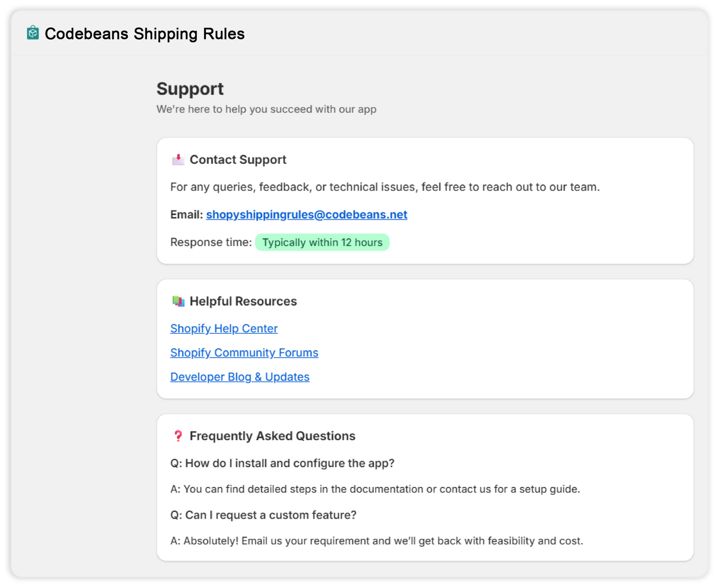Click the Codebeans Shipping Rules app icon
Image resolution: width=718 pixels, height=588 pixels.
point(33,33)
